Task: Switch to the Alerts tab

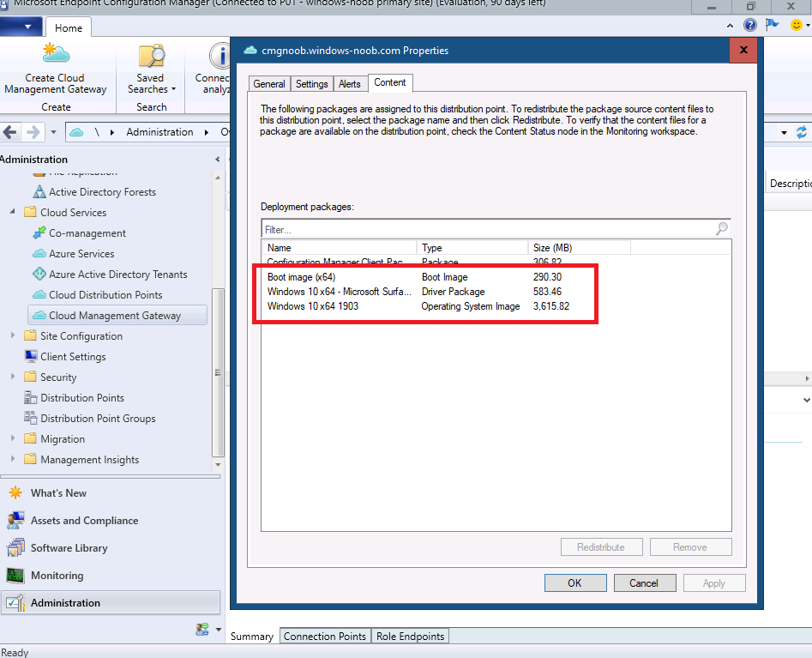Action: click(x=350, y=84)
